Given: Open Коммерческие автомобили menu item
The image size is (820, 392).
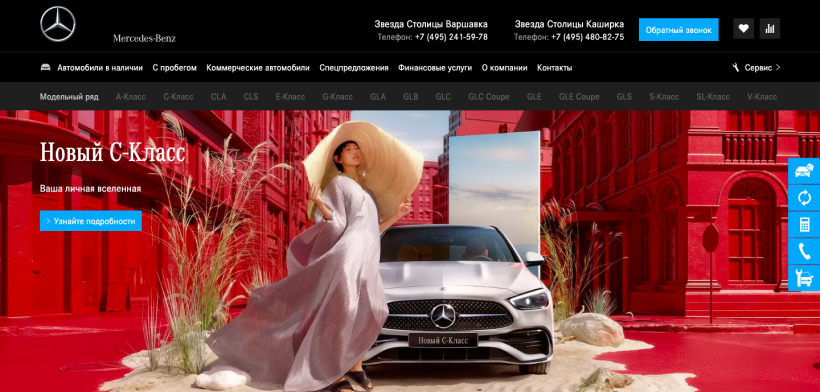Looking at the screenshot, I should pos(258,68).
